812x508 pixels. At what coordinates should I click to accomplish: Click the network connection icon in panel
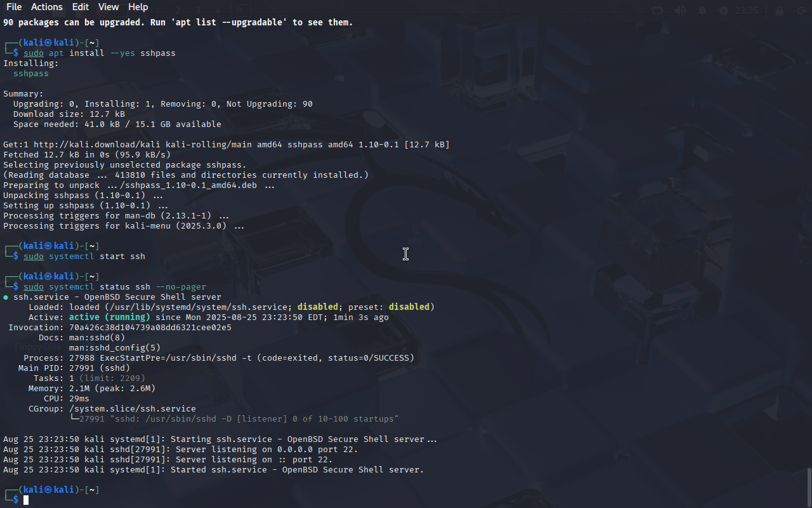tap(658, 11)
